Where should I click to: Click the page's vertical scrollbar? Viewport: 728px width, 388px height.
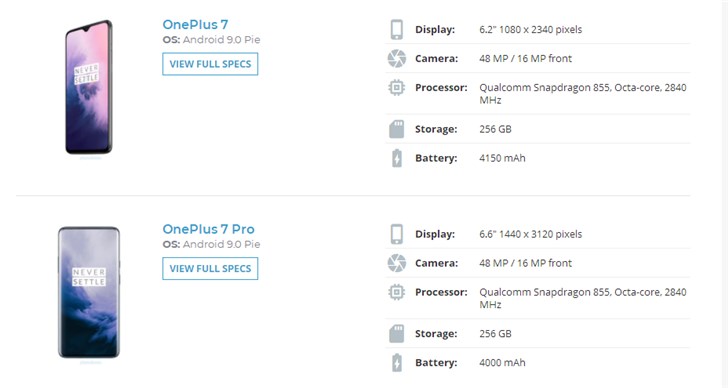click(725, 194)
